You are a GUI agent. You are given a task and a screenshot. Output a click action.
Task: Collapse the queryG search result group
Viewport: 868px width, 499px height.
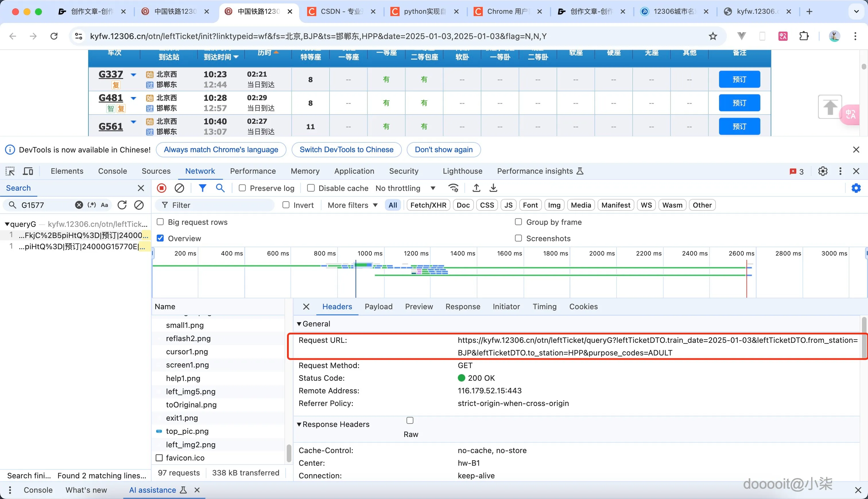(x=7, y=224)
